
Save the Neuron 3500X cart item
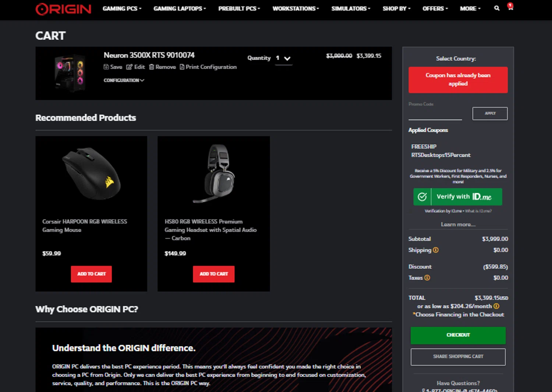(113, 67)
